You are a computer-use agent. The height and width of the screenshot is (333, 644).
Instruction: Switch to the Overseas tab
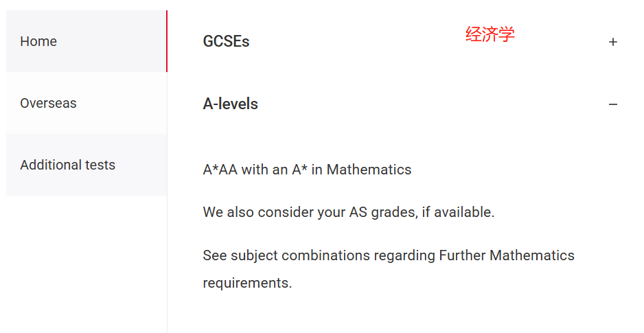[x=48, y=103]
